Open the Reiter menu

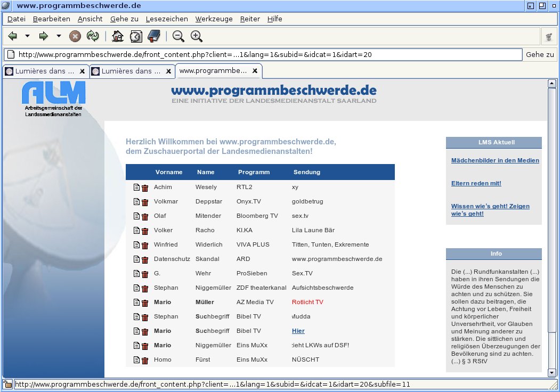pyautogui.click(x=250, y=19)
